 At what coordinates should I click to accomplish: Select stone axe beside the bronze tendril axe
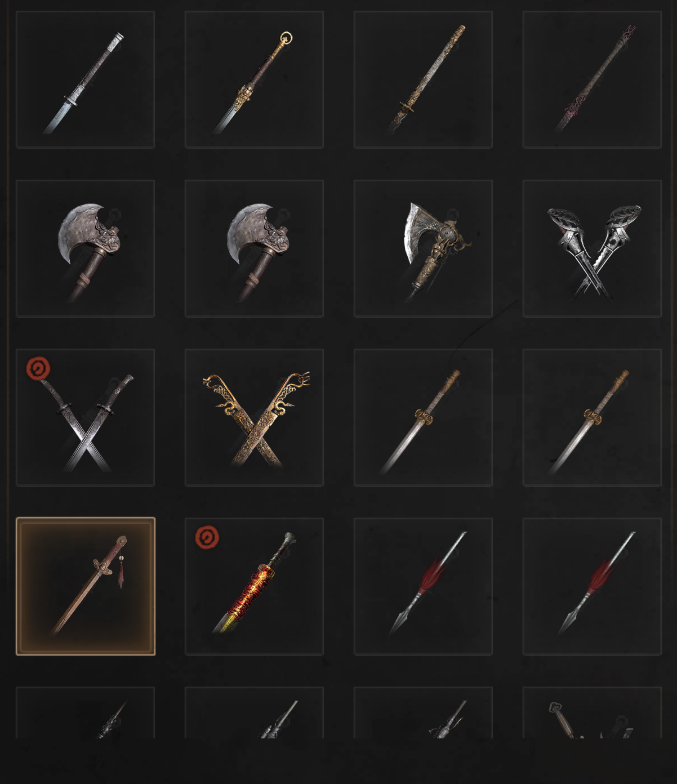point(254,248)
